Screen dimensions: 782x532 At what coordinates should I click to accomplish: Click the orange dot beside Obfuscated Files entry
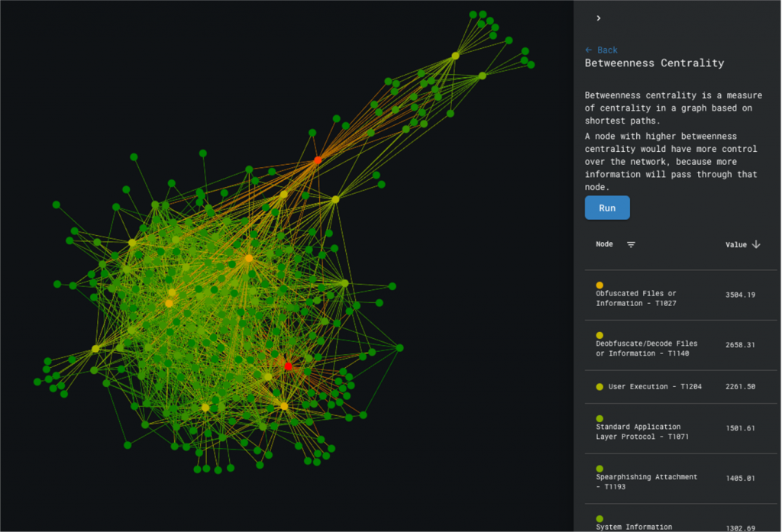599,285
